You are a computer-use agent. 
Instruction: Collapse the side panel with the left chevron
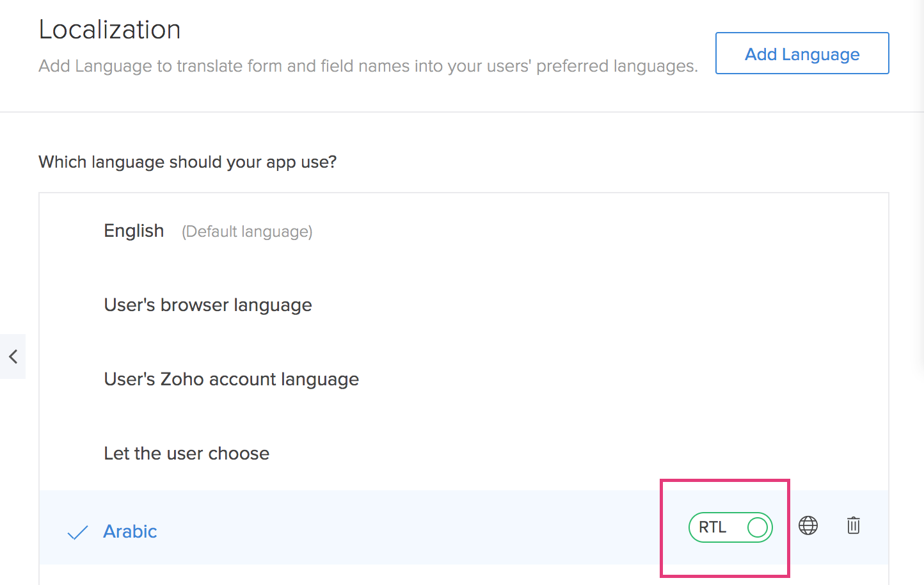(x=13, y=357)
